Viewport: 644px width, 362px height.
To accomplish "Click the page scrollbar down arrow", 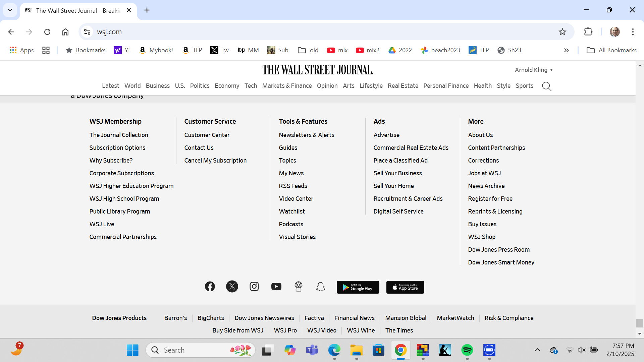I will click(640, 334).
